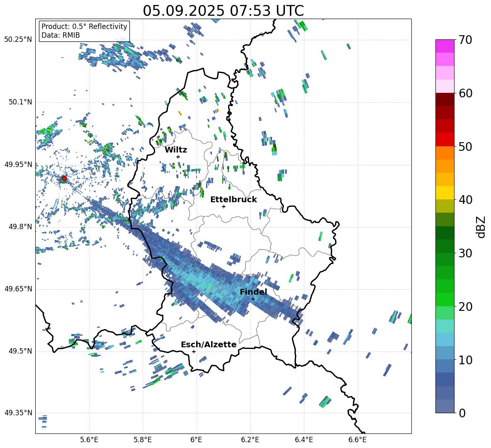Click the red radar location marker
The height and width of the screenshot is (448, 491).
64,179
